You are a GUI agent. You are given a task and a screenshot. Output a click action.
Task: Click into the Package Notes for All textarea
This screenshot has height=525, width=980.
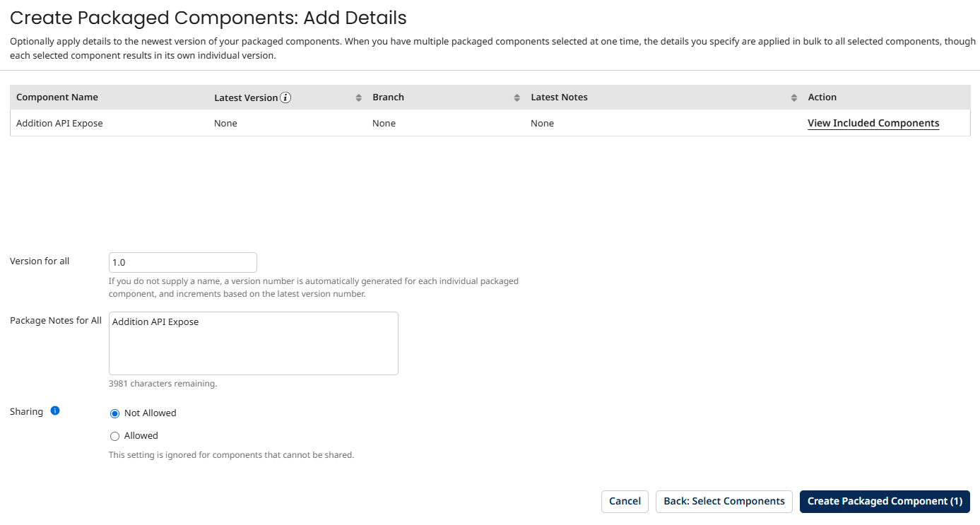tap(253, 343)
